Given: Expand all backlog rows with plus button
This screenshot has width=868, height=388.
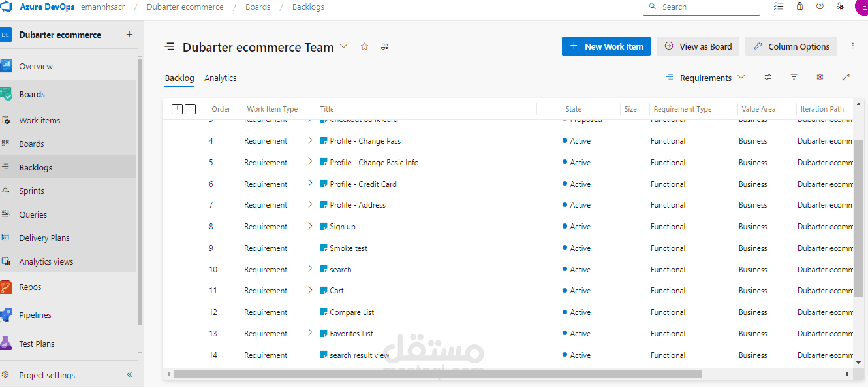Looking at the screenshot, I should click(177, 109).
